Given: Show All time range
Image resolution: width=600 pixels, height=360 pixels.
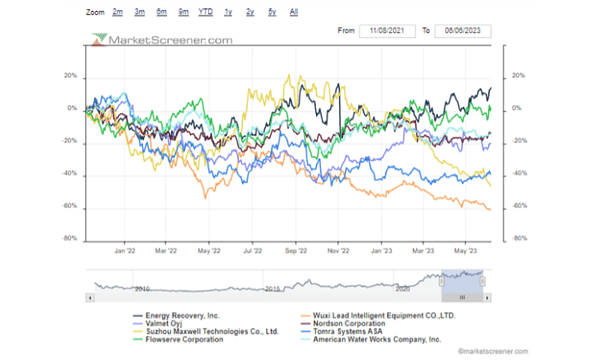Looking at the screenshot, I should pos(294,12).
